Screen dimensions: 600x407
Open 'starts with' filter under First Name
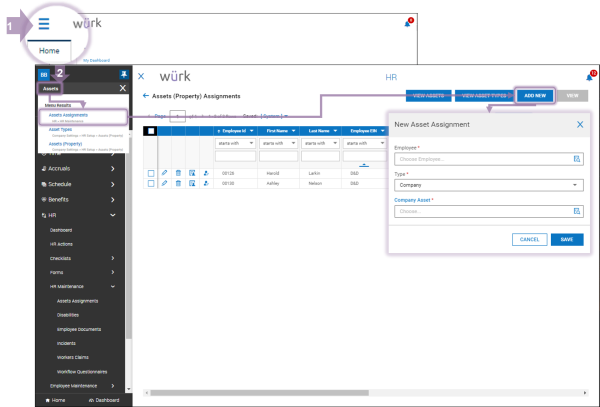[278, 143]
